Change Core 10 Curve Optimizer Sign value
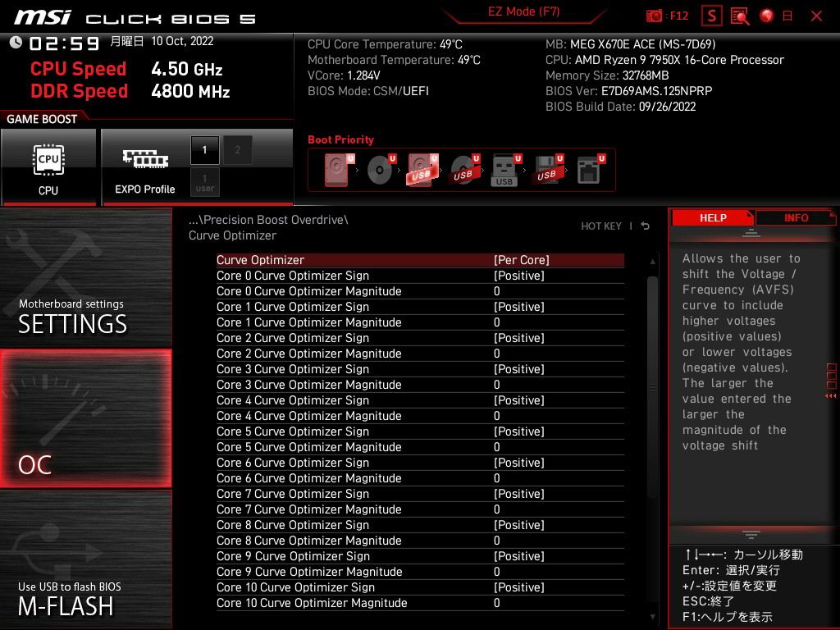Screen dimensions: 840x630 (x=518, y=587)
